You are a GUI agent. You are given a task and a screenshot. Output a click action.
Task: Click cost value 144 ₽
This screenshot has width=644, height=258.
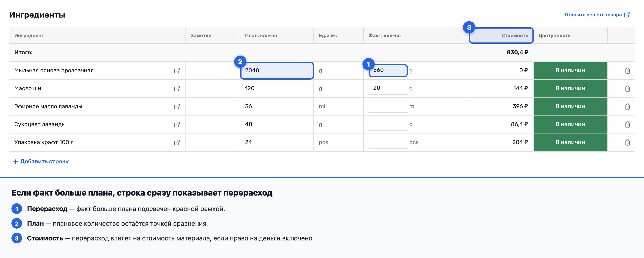520,88
